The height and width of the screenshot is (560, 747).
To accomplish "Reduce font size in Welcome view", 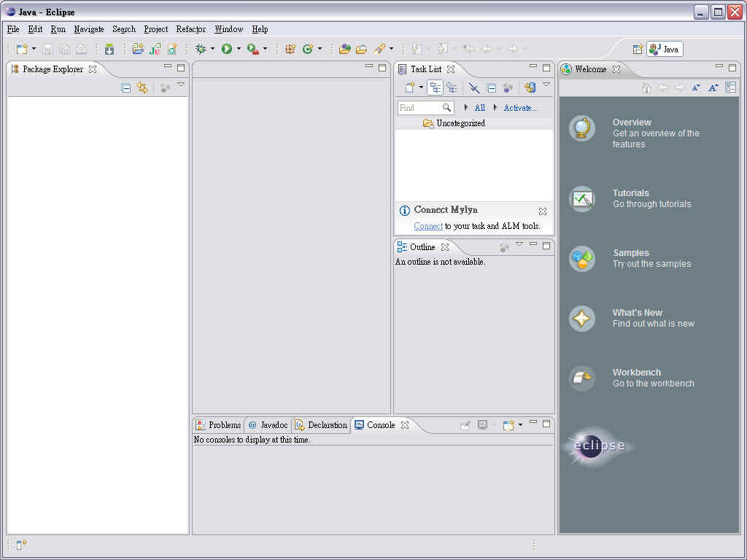I will point(696,88).
